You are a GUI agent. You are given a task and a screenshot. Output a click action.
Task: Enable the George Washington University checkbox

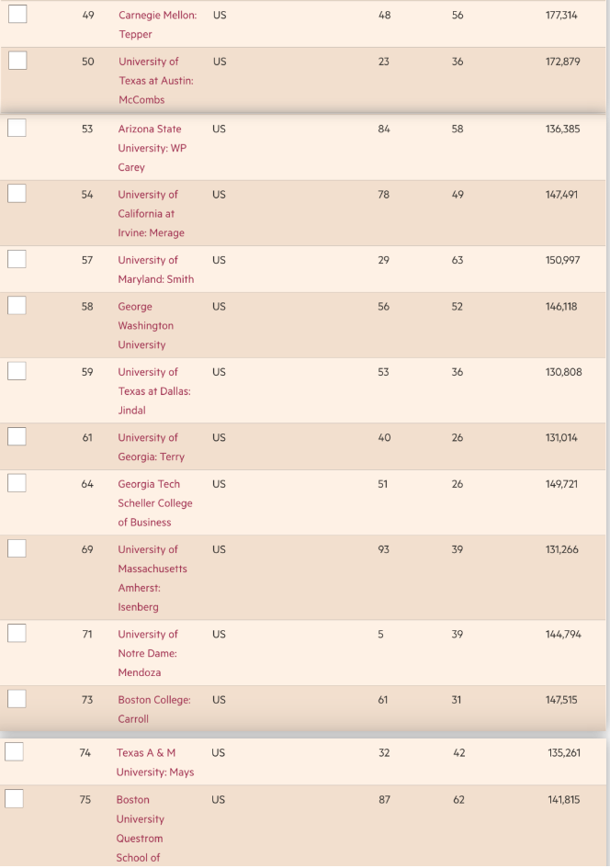[17, 306]
